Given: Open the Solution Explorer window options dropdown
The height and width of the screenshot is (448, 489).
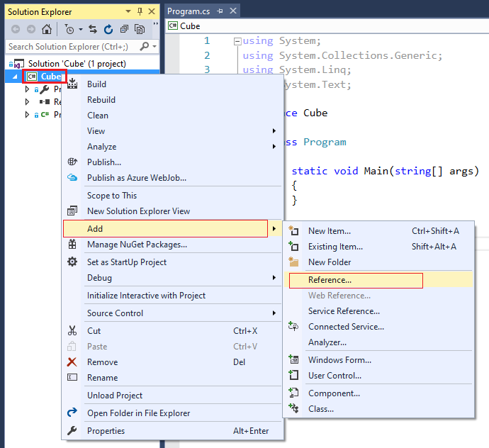Looking at the screenshot, I should (128, 12).
